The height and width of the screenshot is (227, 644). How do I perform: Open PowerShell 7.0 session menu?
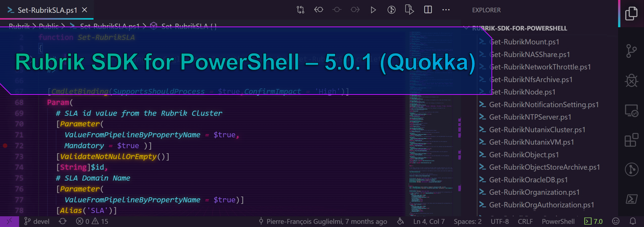pos(593,221)
